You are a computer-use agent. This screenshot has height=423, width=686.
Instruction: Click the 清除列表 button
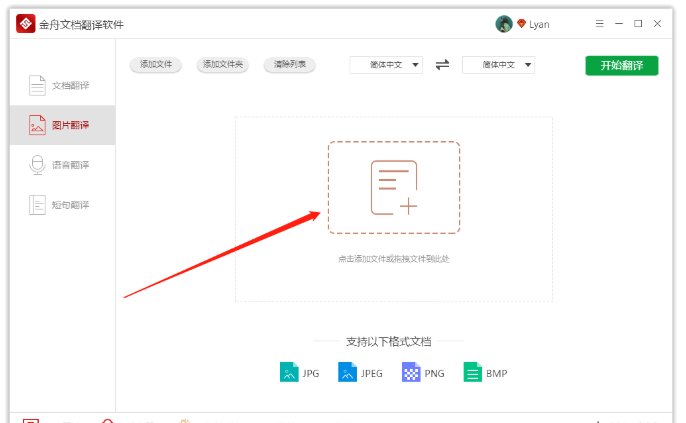290,65
